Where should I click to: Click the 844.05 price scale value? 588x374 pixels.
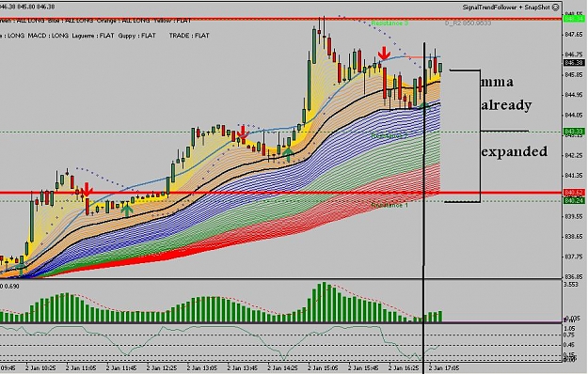[573, 115]
